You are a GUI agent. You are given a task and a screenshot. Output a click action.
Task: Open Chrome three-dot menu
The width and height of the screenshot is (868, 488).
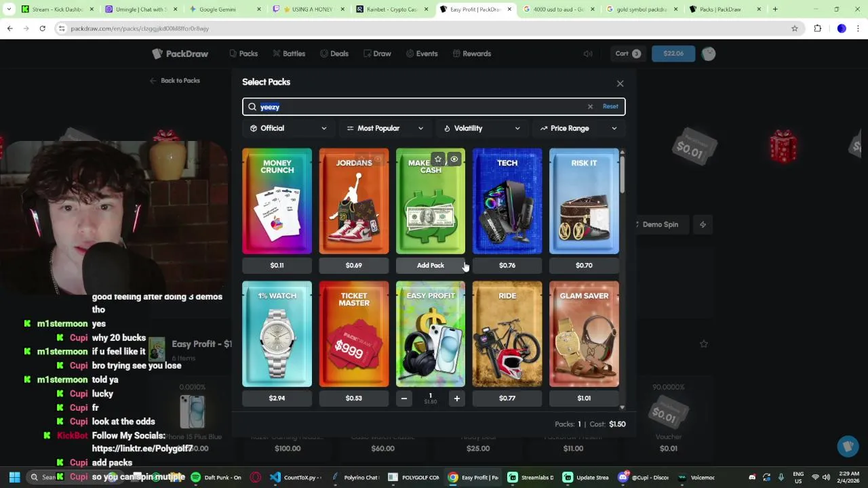point(859,28)
